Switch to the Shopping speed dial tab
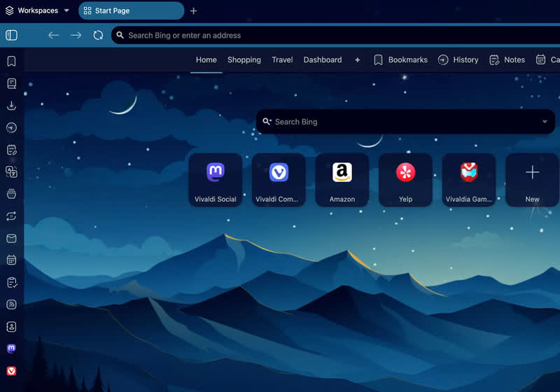Image resolution: width=560 pixels, height=392 pixels. tap(244, 60)
